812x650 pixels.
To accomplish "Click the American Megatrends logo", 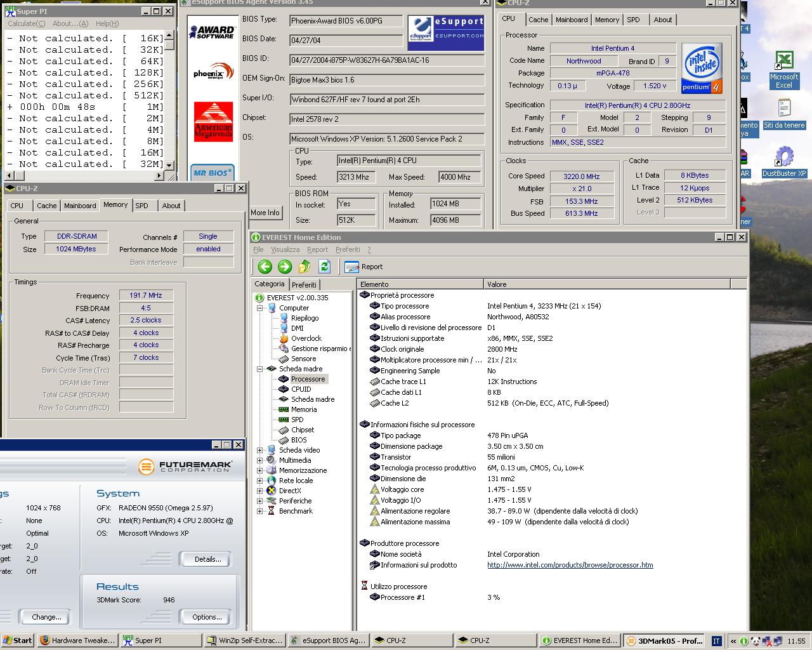I will (x=214, y=122).
